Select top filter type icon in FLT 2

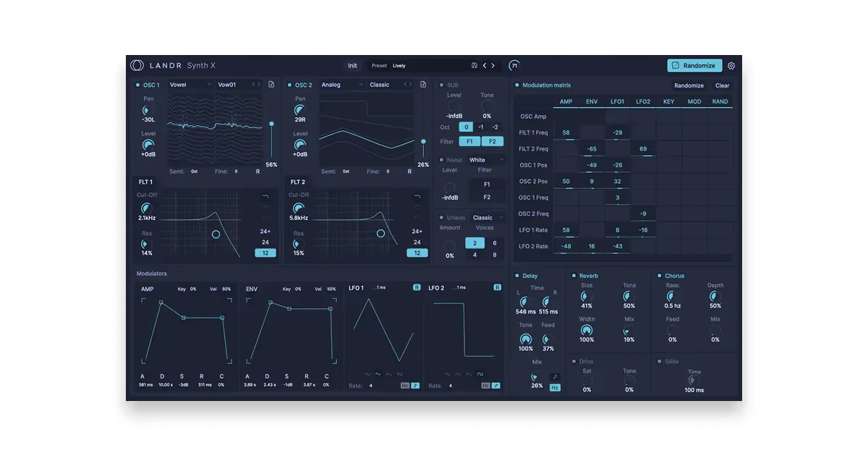tap(417, 197)
